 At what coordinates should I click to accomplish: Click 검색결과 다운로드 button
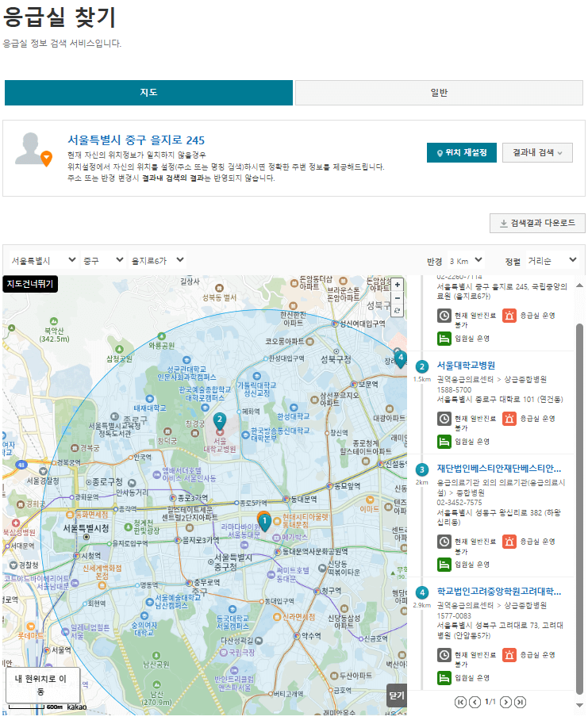[537, 224]
